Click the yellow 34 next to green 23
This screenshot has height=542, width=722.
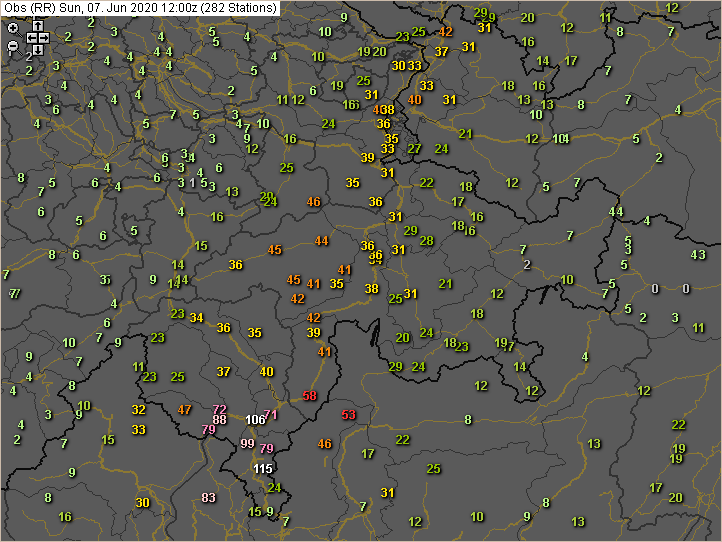point(197,318)
